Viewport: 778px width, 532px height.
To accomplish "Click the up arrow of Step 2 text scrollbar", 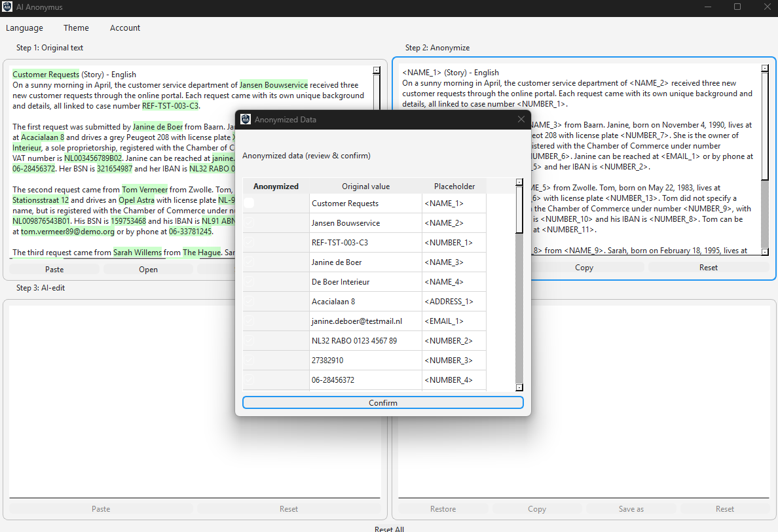I will tap(765, 68).
